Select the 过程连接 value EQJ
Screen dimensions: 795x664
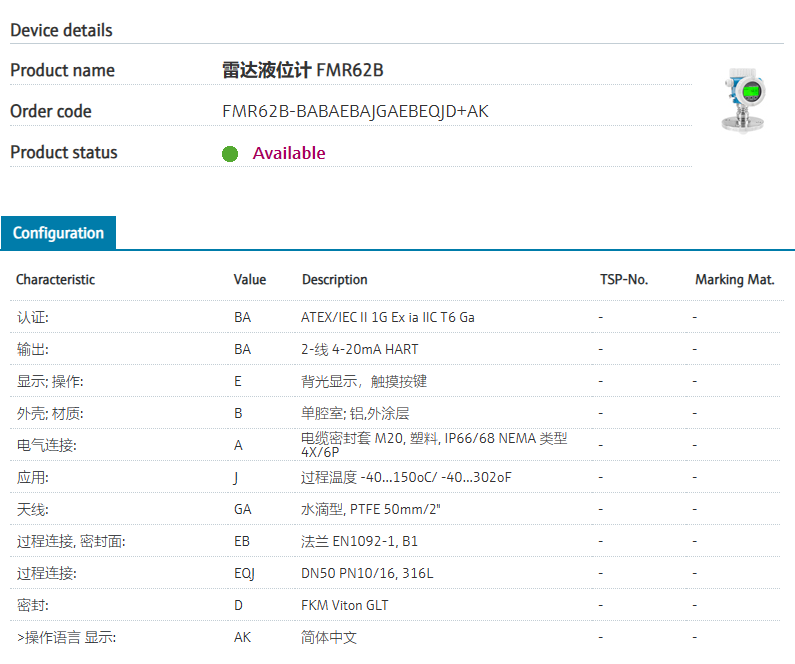pyautogui.click(x=244, y=573)
